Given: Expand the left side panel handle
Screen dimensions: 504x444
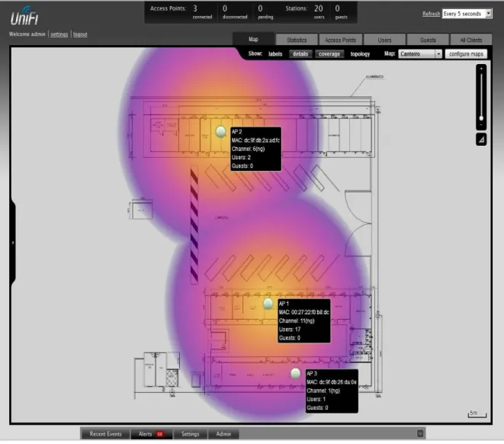Looking at the screenshot, I should (x=13, y=243).
